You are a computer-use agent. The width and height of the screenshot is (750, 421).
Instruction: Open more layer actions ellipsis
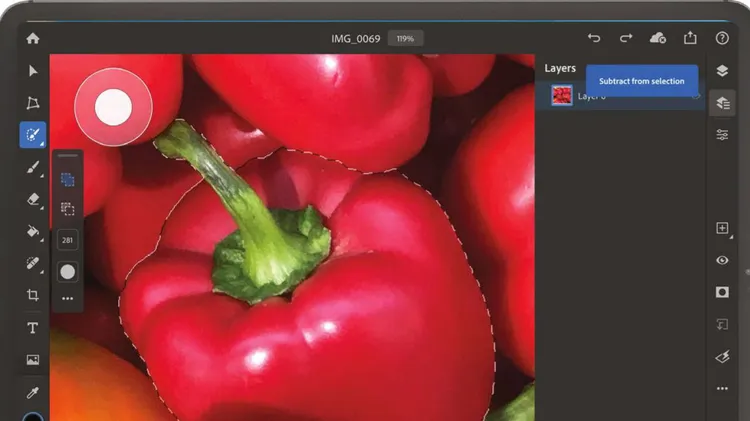click(722, 388)
